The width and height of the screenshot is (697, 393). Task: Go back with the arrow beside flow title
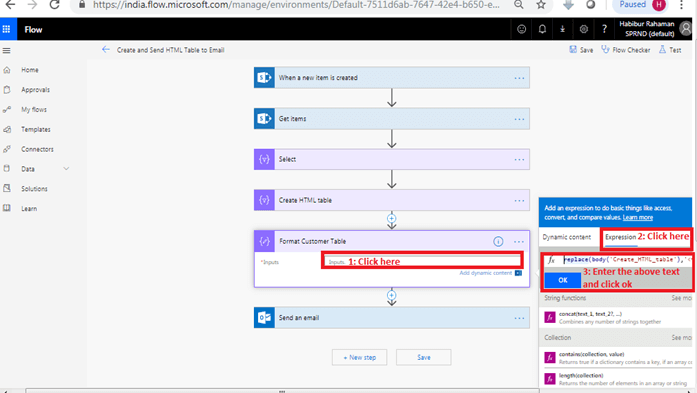point(105,49)
